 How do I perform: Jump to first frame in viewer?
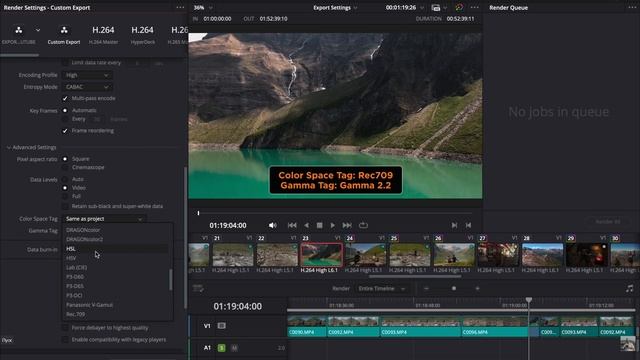pos(292,225)
